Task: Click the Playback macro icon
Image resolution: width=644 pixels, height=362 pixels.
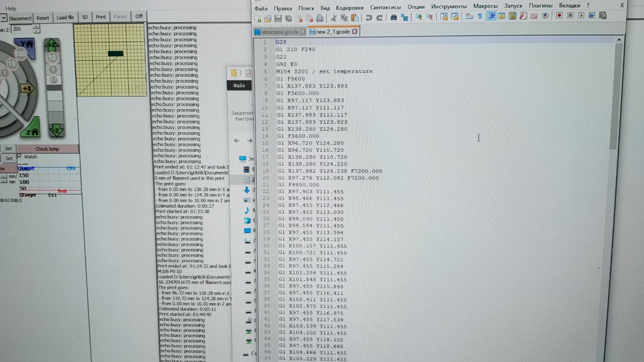Action: point(581,16)
